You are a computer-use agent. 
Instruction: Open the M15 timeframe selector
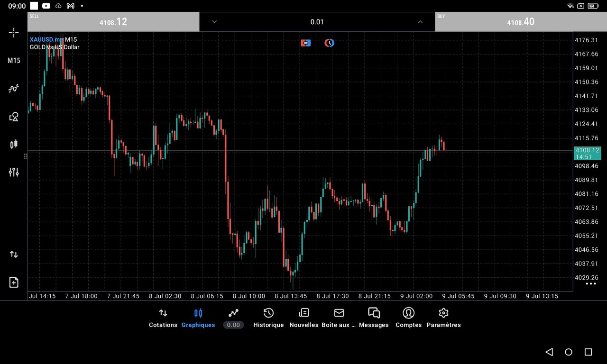14,61
